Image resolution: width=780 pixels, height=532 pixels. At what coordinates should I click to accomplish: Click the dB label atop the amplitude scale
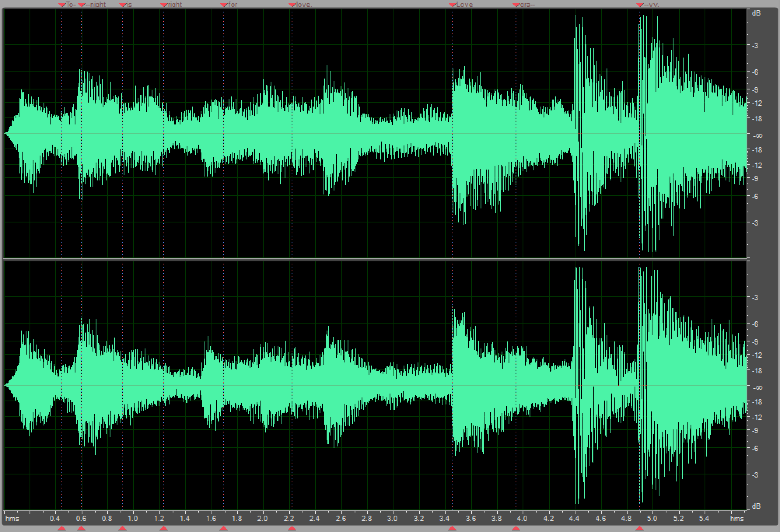click(756, 13)
